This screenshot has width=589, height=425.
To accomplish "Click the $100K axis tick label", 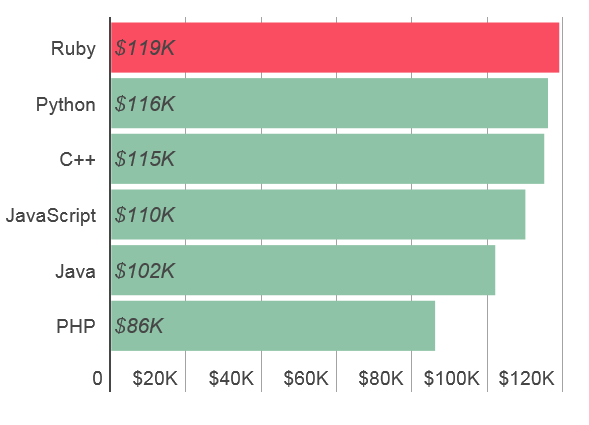I will [452, 378].
